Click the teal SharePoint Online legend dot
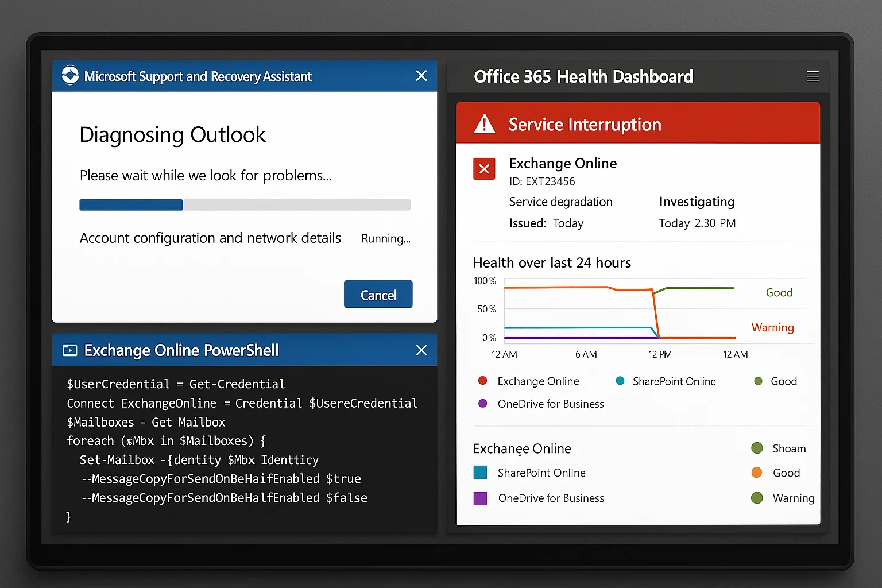Image resolution: width=882 pixels, height=588 pixels. pos(620,381)
